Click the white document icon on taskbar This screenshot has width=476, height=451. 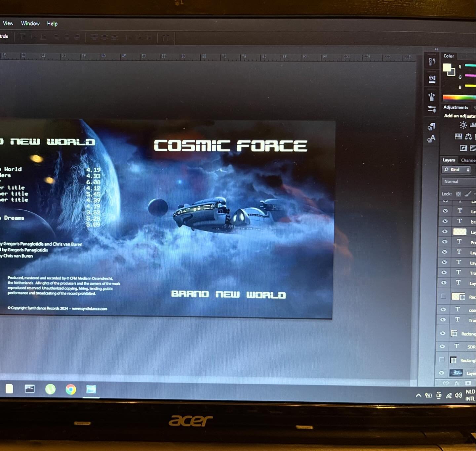[10, 389]
